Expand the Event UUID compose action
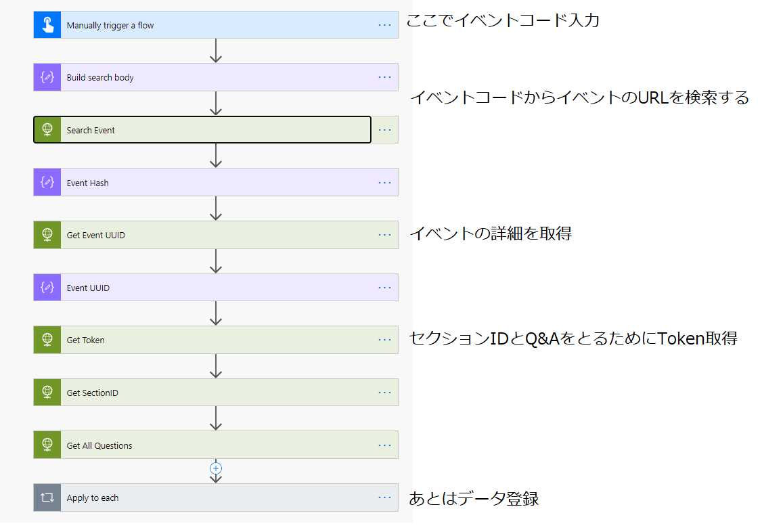This screenshot has height=532, width=762. coord(216,288)
